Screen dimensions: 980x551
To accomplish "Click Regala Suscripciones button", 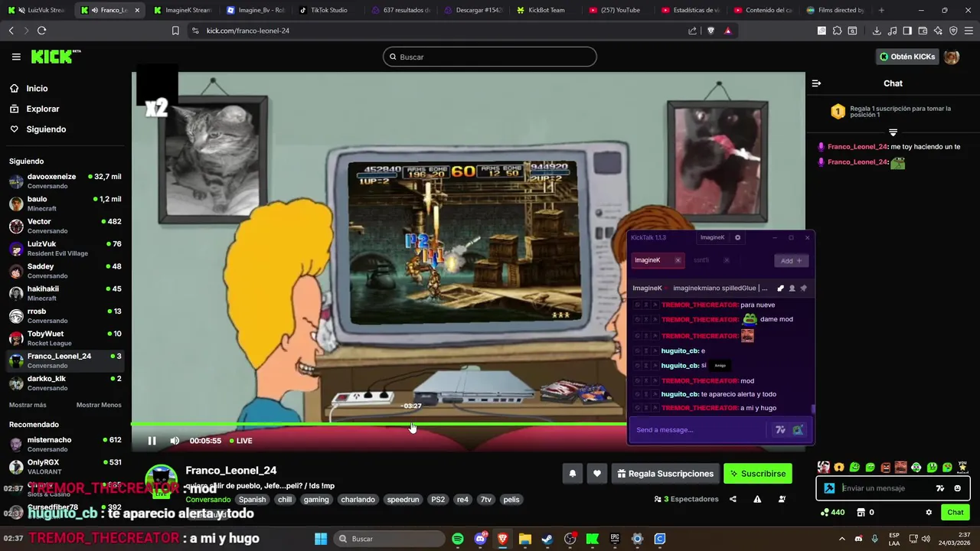I will pyautogui.click(x=665, y=474).
